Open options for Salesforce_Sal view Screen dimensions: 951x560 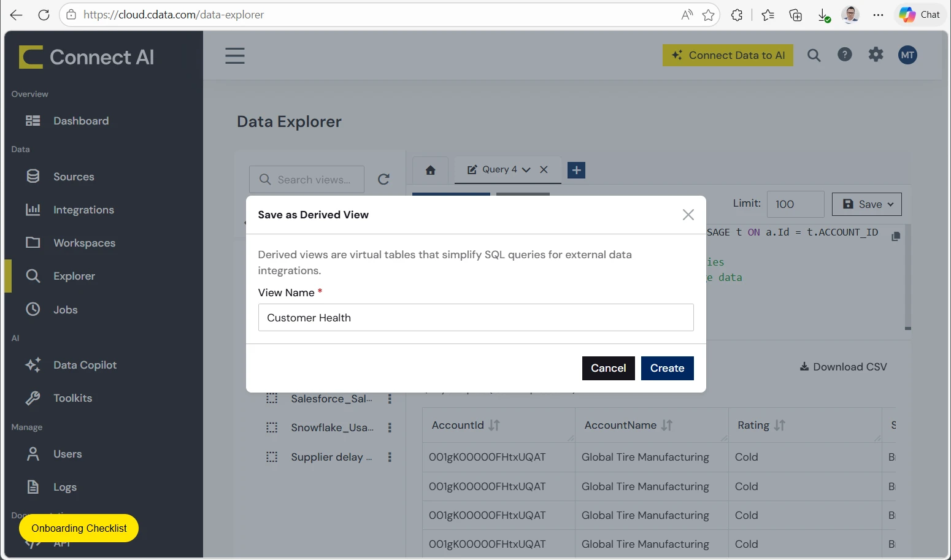pos(390,399)
